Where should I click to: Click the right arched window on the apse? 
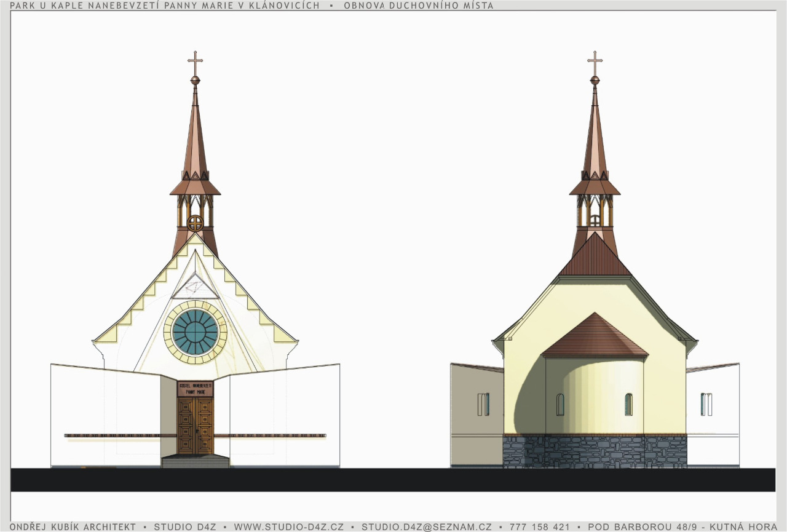628,404
